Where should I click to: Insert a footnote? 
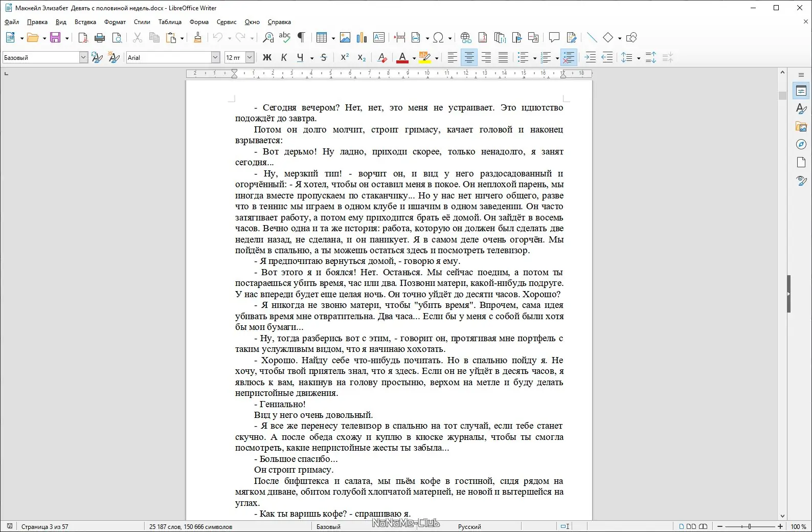click(483, 37)
